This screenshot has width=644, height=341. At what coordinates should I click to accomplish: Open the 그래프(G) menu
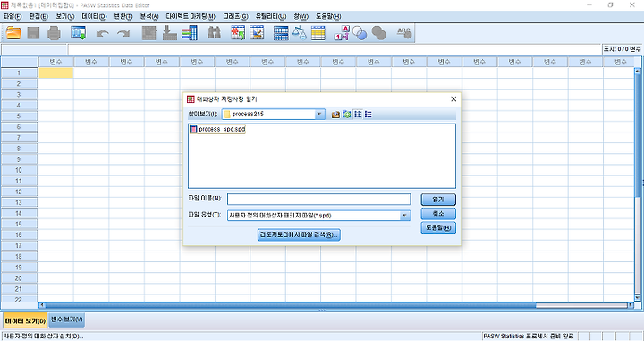click(236, 16)
